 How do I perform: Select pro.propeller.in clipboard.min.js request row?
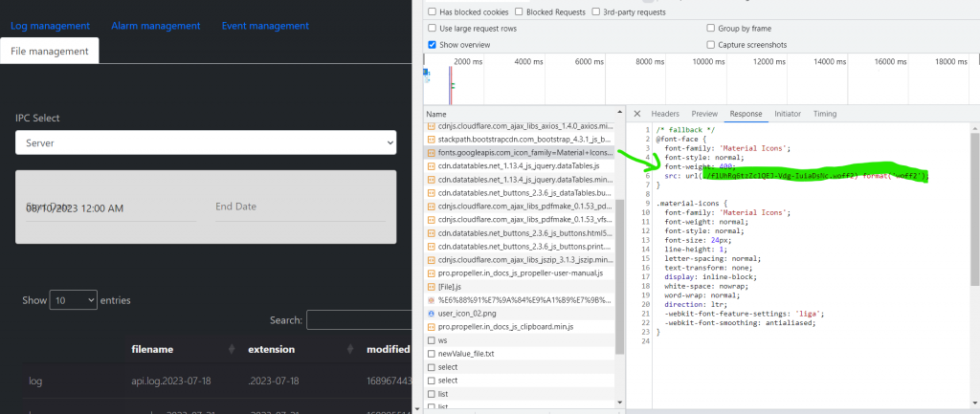[x=520, y=327]
